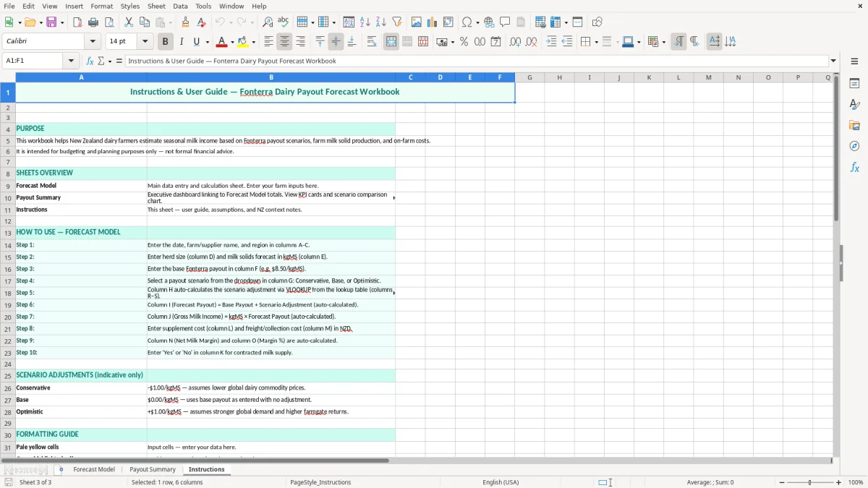Screen dimensions: 868x488
Task: Click the zoom in plus button
Action: click(x=839, y=482)
